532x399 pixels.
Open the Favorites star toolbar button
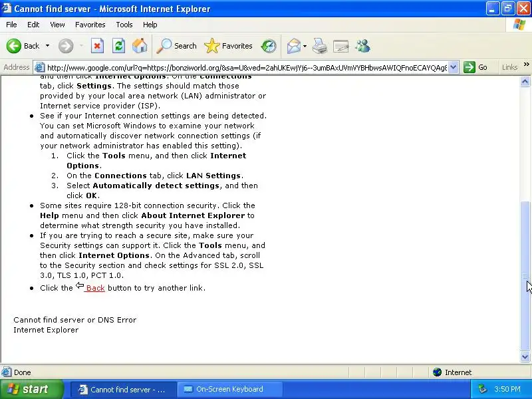[x=228, y=46]
